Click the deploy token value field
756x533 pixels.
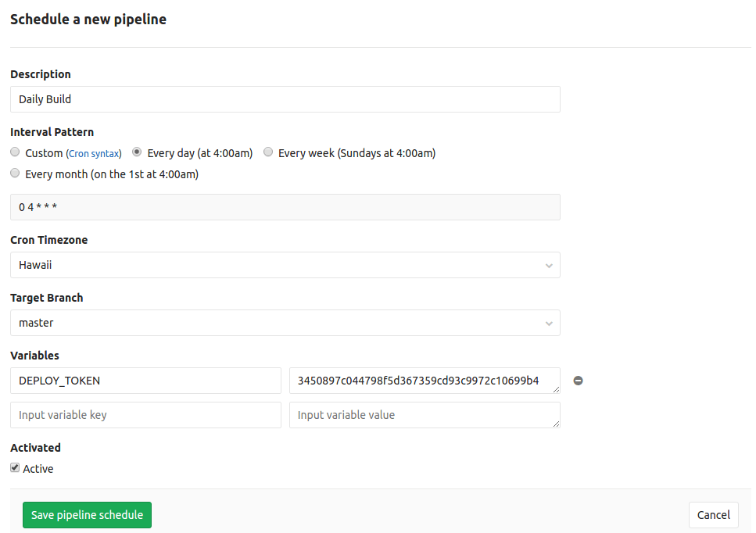tap(424, 381)
